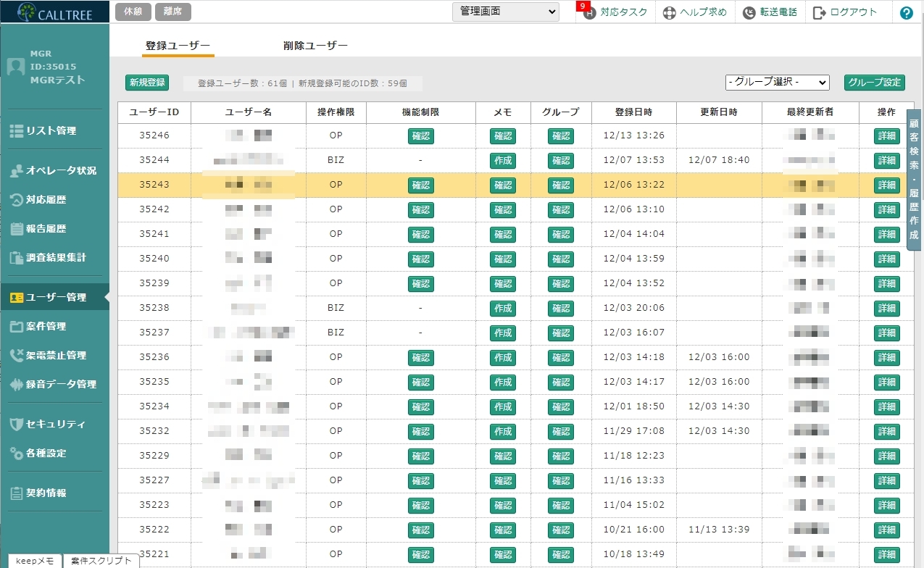Image resolution: width=924 pixels, height=568 pixels.
Task: Click 対応タスク in the top bar
Action: point(623,12)
